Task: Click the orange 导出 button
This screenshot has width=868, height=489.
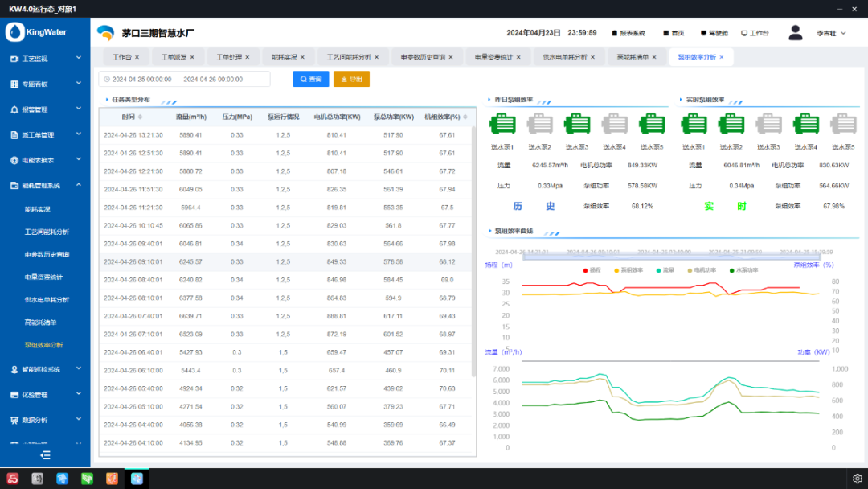Action: click(x=351, y=79)
